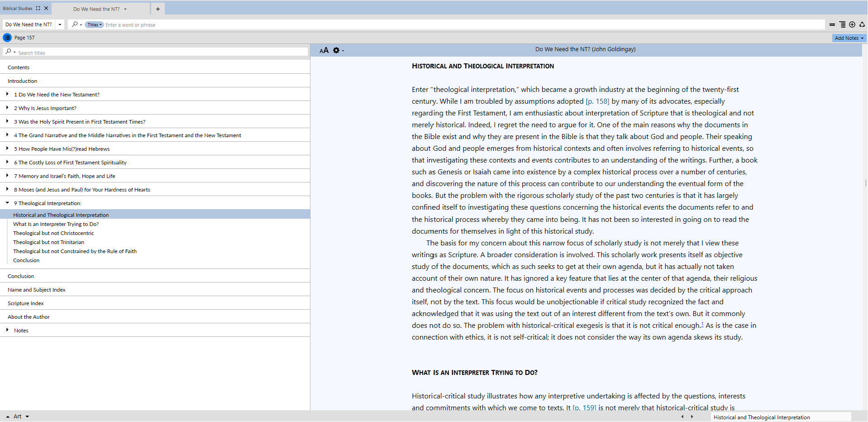Expand chapter 8 Moses for Your Hardness of Hearts
Image resolution: width=868 pixels, height=422 pixels.
(7, 189)
